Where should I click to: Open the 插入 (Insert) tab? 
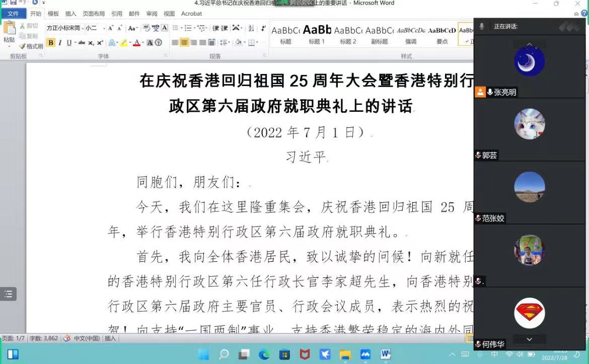pos(70,14)
